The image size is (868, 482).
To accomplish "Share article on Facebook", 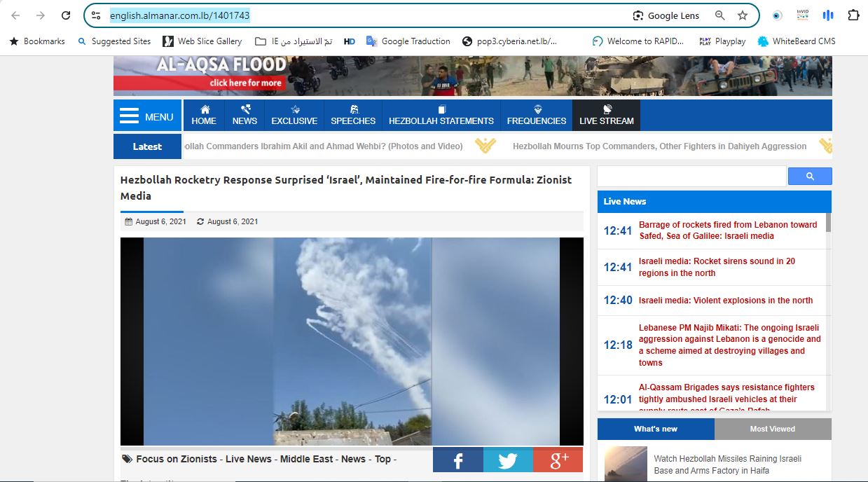I will click(x=458, y=460).
